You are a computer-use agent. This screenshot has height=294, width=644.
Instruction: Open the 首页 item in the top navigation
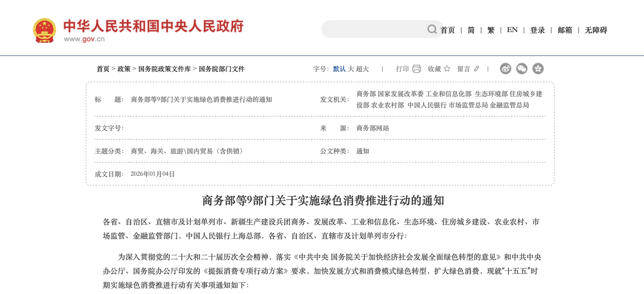(448, 30)
